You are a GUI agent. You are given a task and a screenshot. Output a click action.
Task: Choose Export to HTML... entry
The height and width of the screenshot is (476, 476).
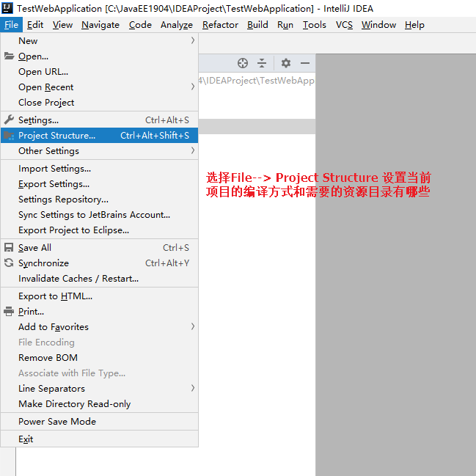[99, 296]
